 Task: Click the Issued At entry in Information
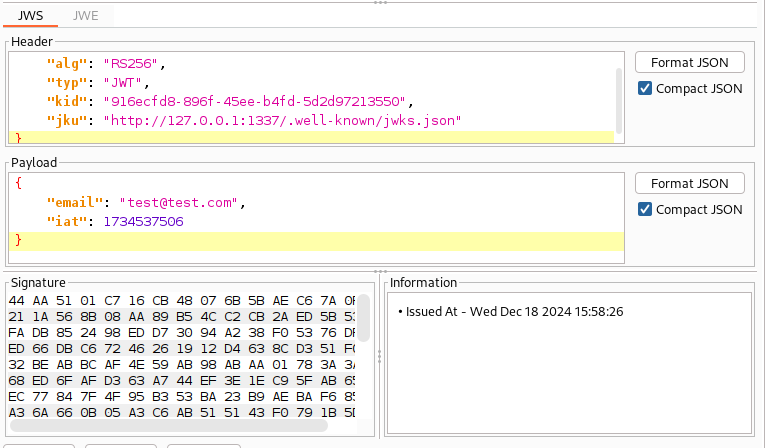pyautogui.click(x=510, y=312)
